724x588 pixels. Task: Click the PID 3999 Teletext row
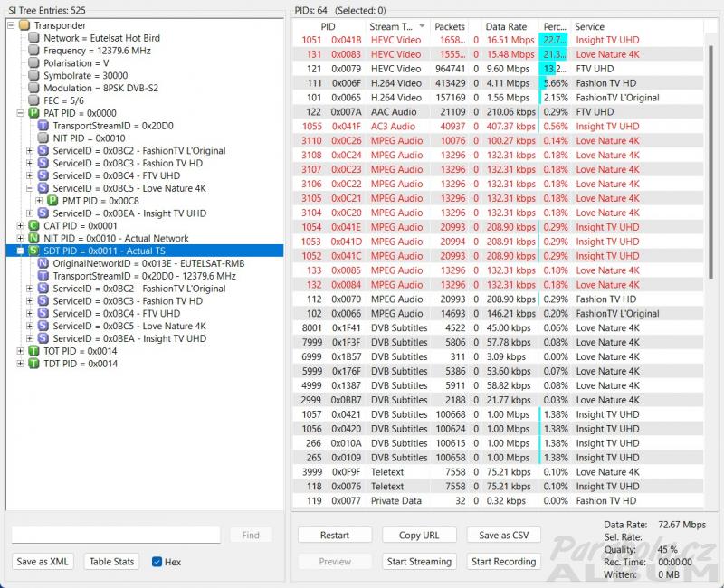click(498, 471)
